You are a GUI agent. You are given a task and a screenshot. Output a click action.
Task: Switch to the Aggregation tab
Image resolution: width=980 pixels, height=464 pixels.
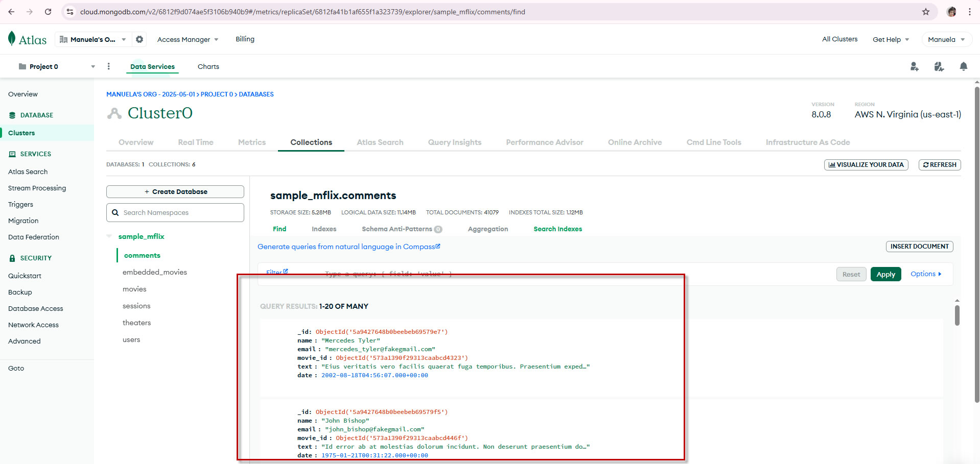click(488, 229)
